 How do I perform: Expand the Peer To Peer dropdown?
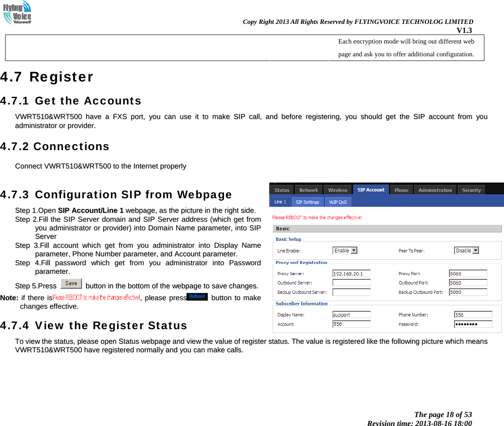tap(466, 251)
